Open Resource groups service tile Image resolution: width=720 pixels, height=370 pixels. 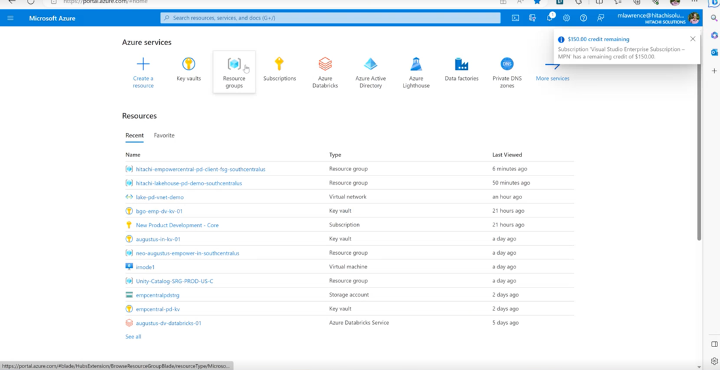coord(234,72)
